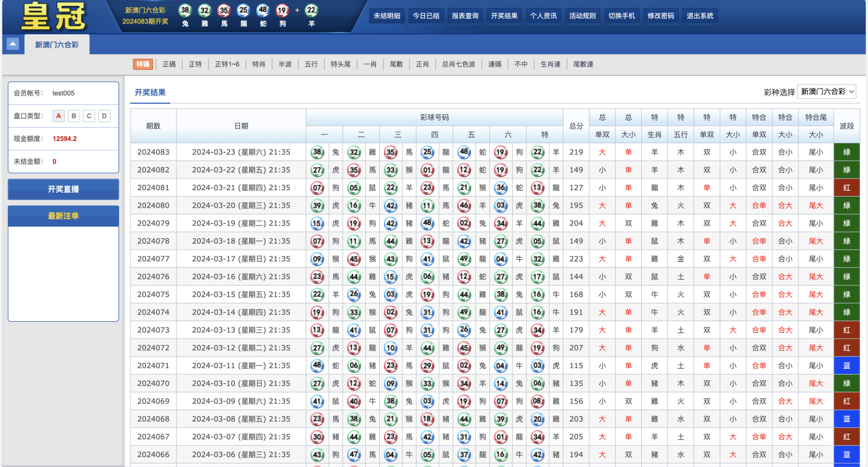Click the up-arrow collapse icon
The width and height of the screenshot is (868, 467).
(x=13, y=44)
